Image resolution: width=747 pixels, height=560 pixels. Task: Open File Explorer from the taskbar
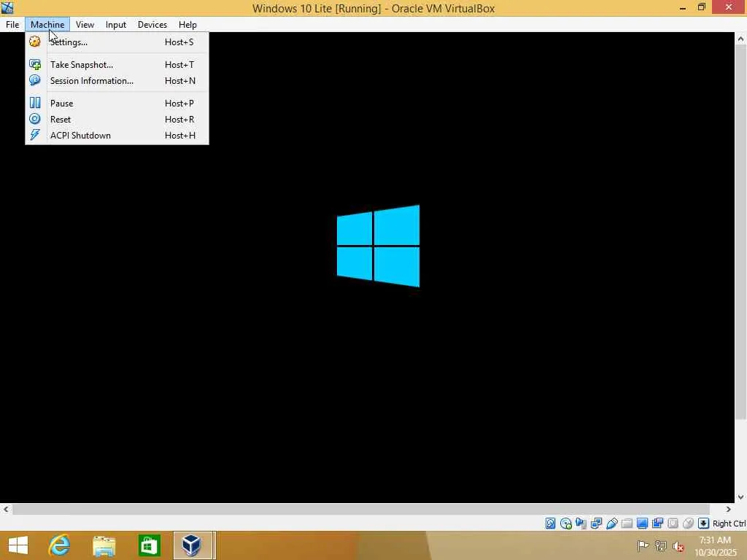[104, 545]
